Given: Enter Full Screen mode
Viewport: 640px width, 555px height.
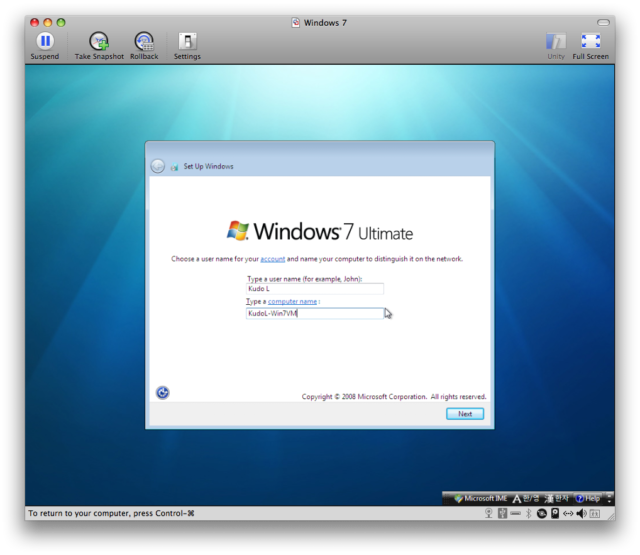Looking at the screenshot, I should click(590, 46).
